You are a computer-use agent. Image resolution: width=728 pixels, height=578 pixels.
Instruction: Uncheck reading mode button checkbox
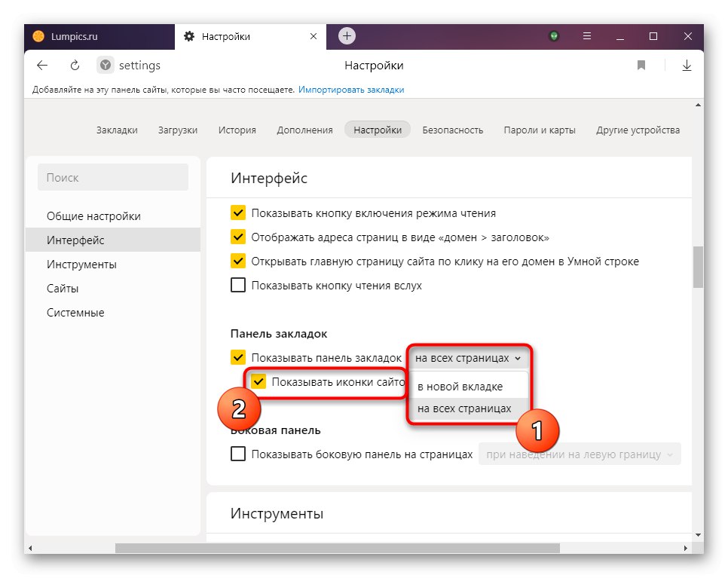coord(238,213)
